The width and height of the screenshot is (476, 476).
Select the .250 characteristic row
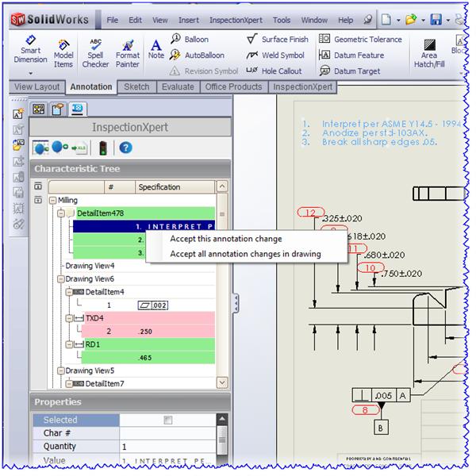148,332
